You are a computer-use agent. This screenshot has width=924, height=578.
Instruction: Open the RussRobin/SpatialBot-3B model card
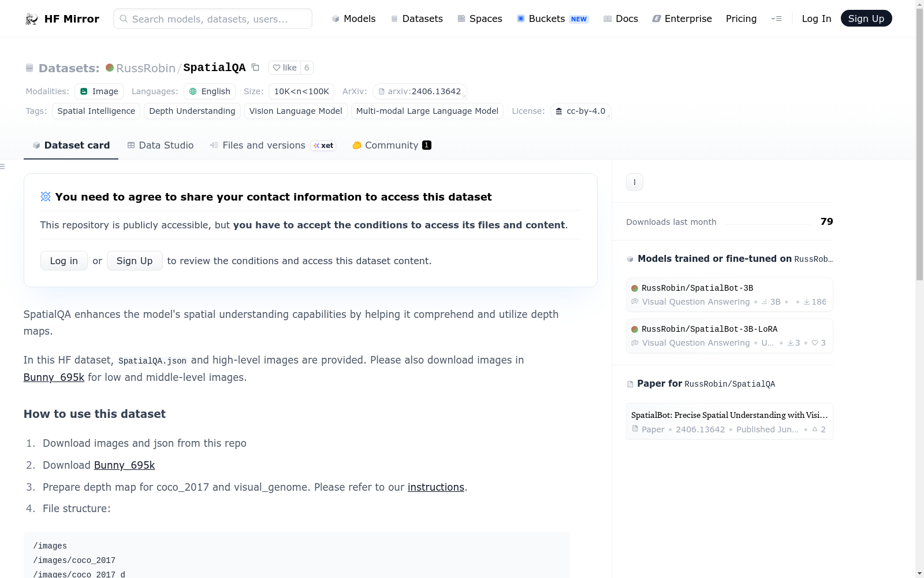point(729,295)
